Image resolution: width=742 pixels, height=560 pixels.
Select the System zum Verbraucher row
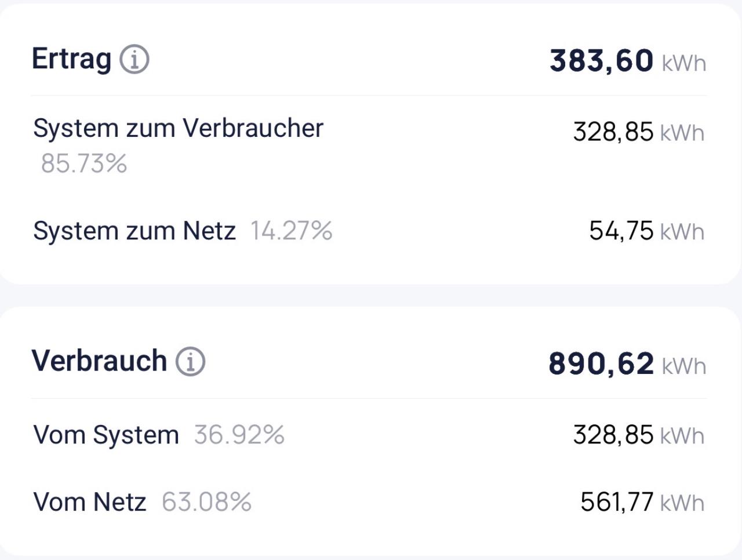click(179, 128)
